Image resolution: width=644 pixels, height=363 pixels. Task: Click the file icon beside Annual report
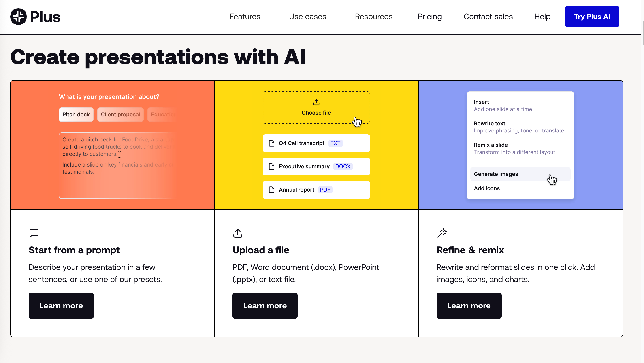coord(271,190)
